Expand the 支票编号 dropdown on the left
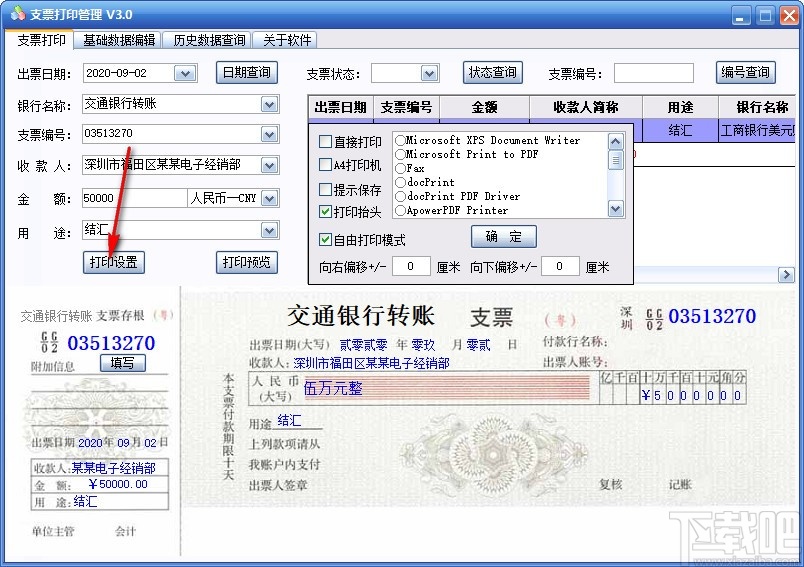The width and height of the screenshot is (804, 567). pos(269,134)
